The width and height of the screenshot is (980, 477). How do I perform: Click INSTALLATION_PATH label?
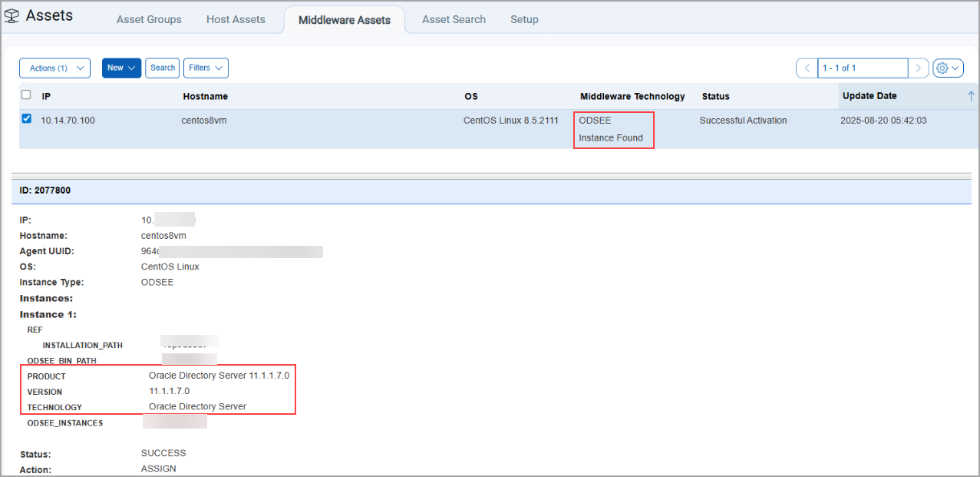click(82, 346)
